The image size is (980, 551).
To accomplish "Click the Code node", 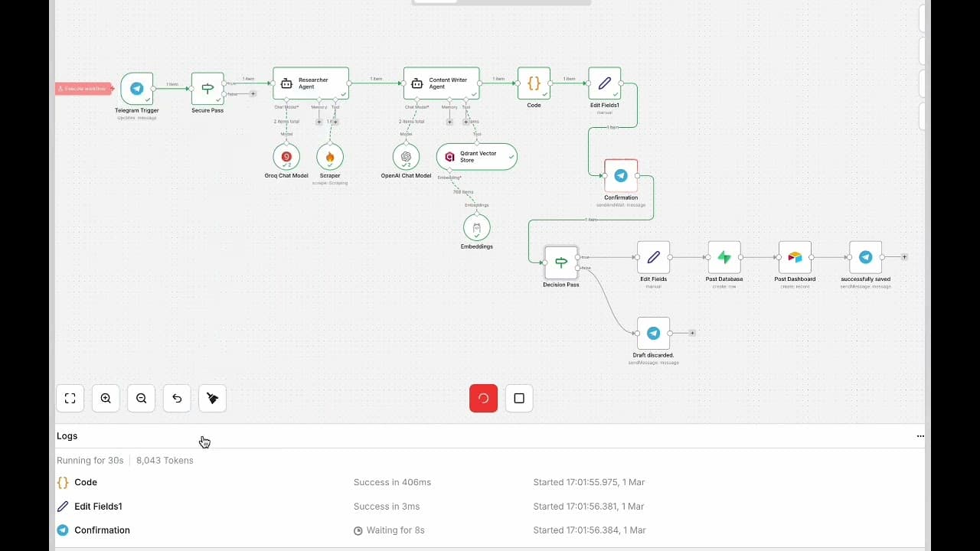I will point(534,83).
